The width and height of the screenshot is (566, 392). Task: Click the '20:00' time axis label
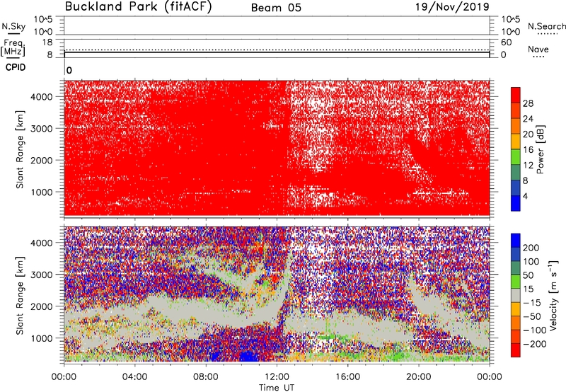(x=419, y=377)
